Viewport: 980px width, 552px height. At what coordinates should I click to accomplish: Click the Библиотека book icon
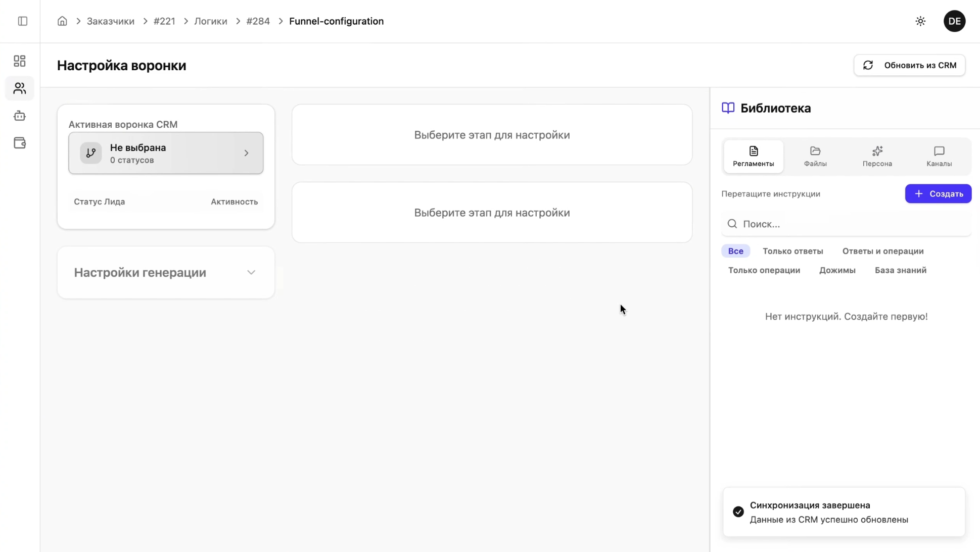click(x=728, y=108)
